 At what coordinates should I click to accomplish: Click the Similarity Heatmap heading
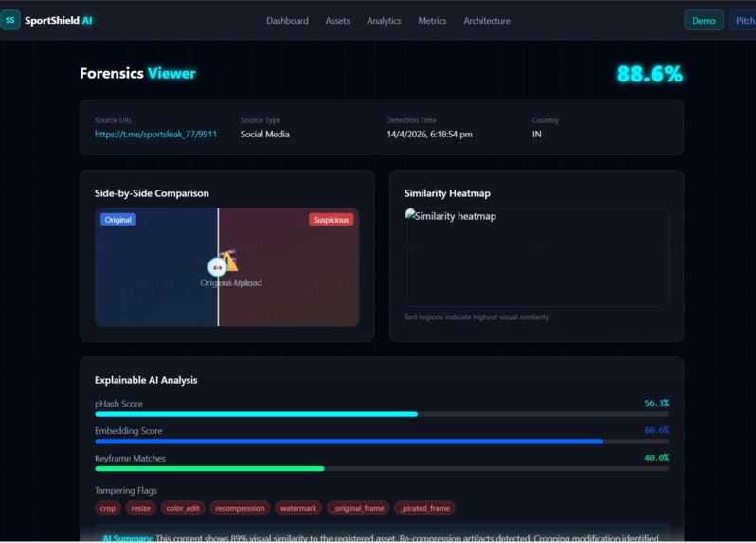(447, 193)
